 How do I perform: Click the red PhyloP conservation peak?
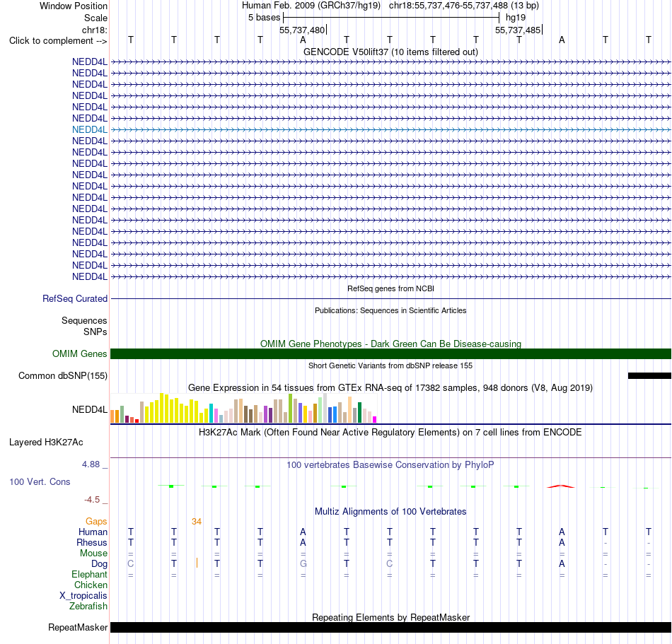(560, 486)
